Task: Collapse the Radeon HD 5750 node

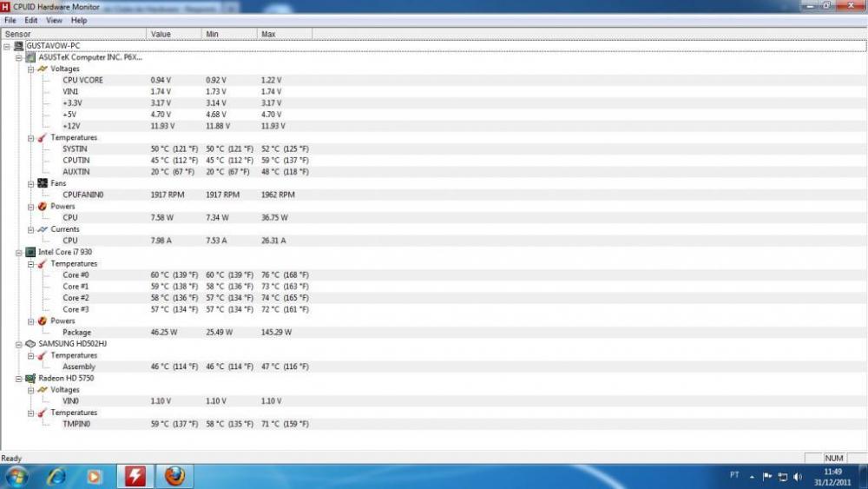Action: 18,379
